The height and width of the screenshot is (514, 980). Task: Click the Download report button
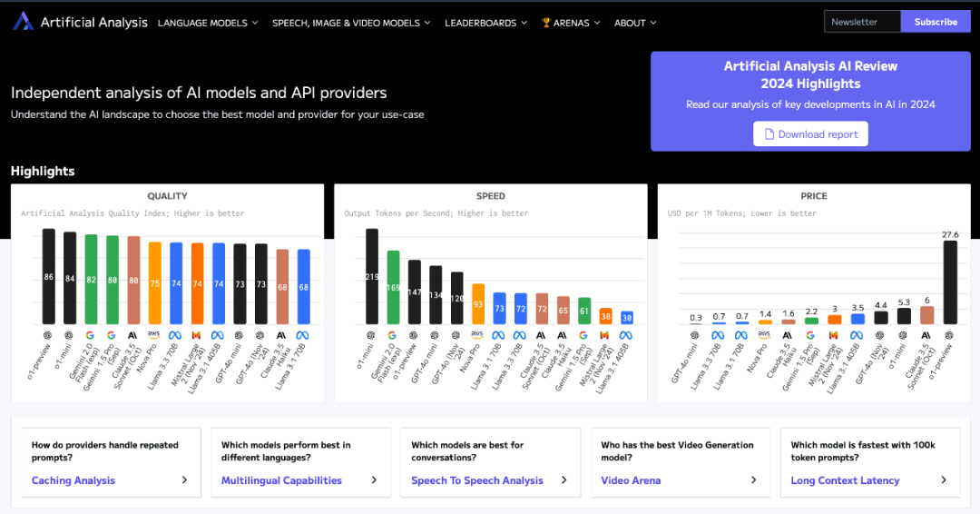tap(810, 133)
